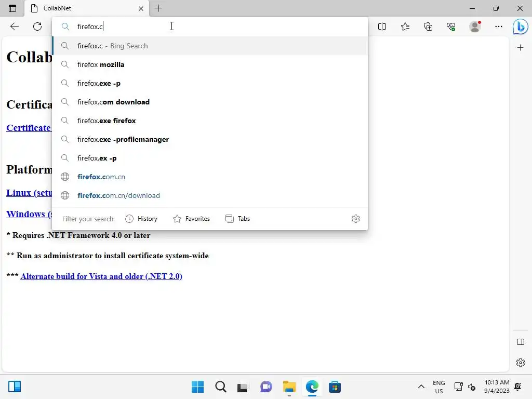Refresh the current page
This screenshot has height=399, width=532.
pos(37,26)
